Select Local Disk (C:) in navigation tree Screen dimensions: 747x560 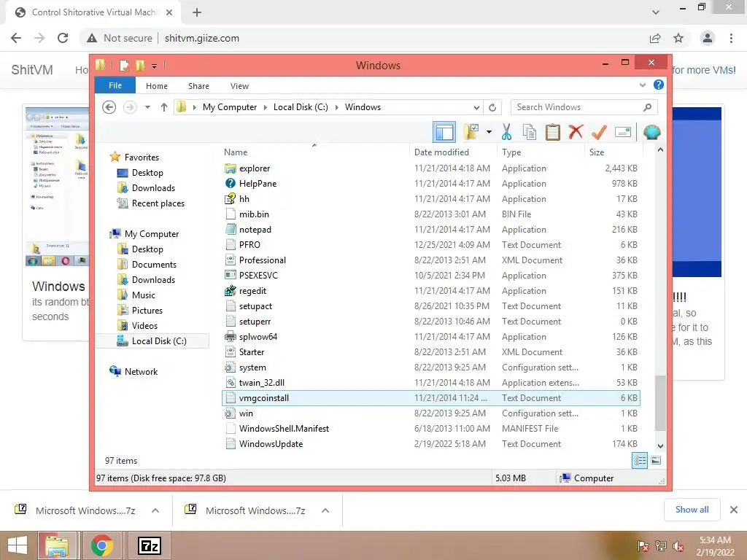(152, 341)
